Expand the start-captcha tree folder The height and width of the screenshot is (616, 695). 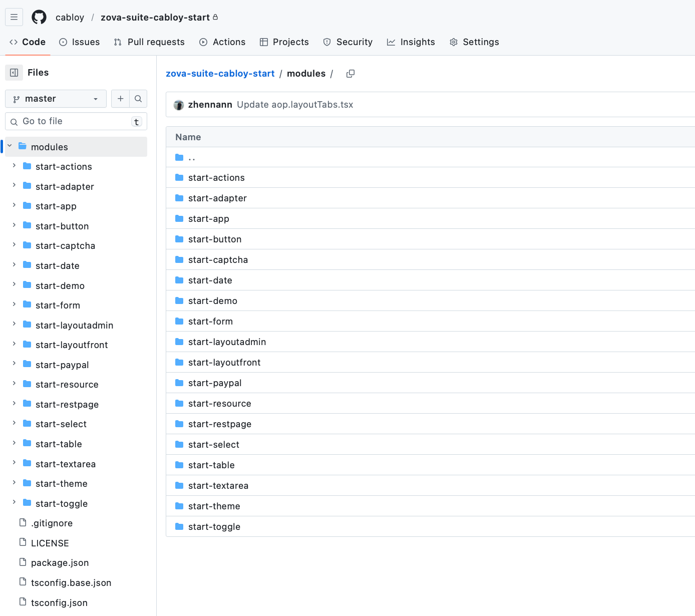pyautogui.click(x=14, y=245)
